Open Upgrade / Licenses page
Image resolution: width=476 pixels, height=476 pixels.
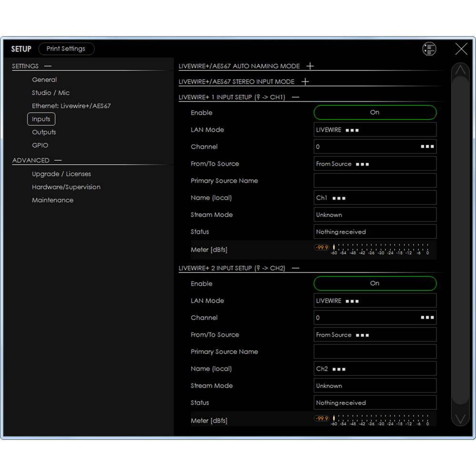tap(61, 174)
